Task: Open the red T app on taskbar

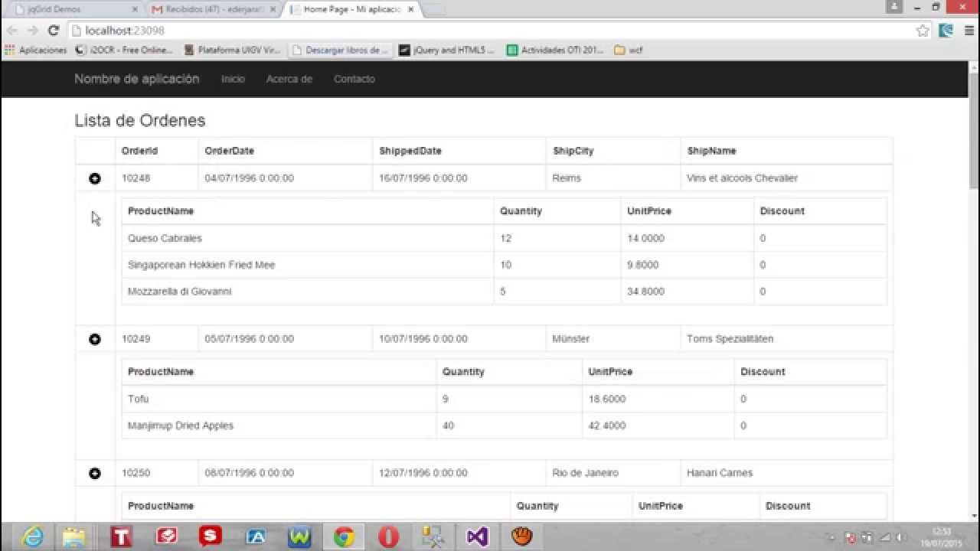Action: tap(121, 536)
